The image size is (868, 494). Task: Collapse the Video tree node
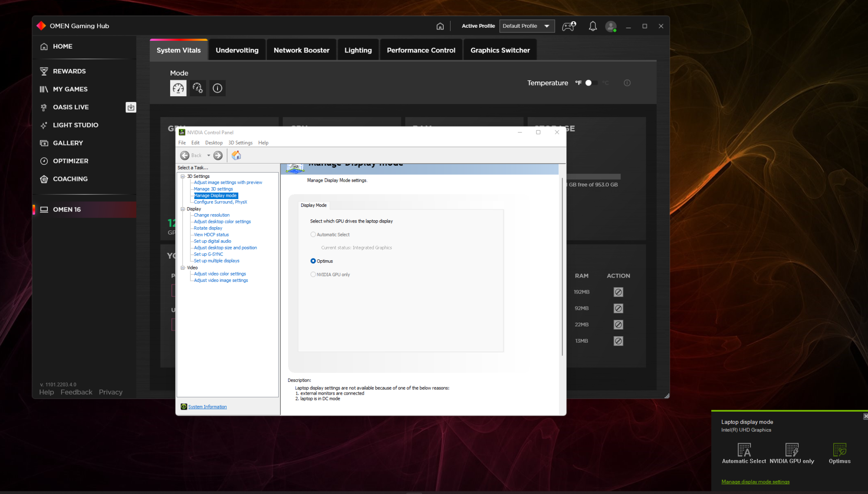click(183, 268)
